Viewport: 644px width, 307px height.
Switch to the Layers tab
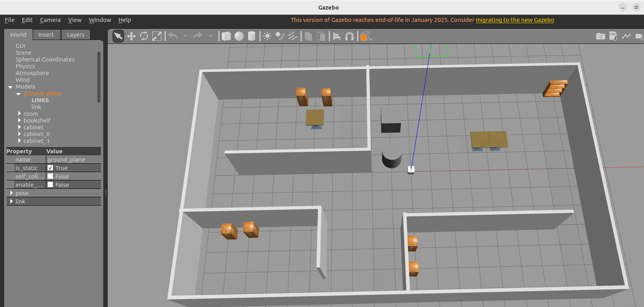tap(75, 35)
